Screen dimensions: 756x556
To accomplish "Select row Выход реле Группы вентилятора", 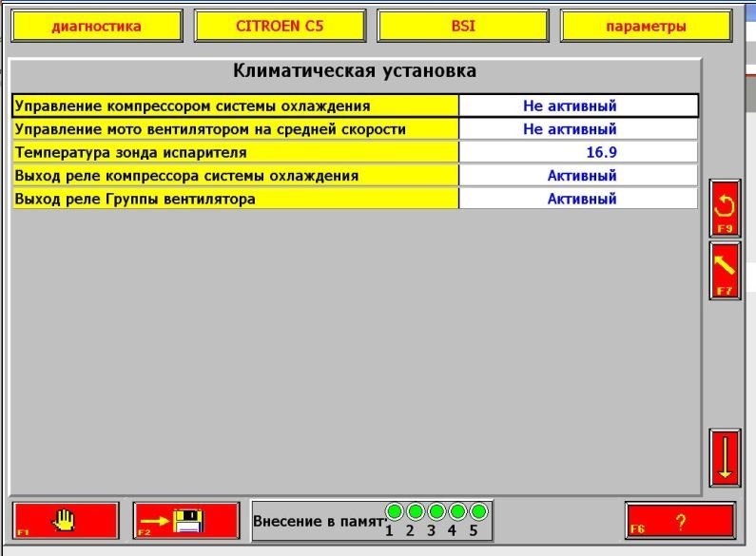I will (236, 199).
